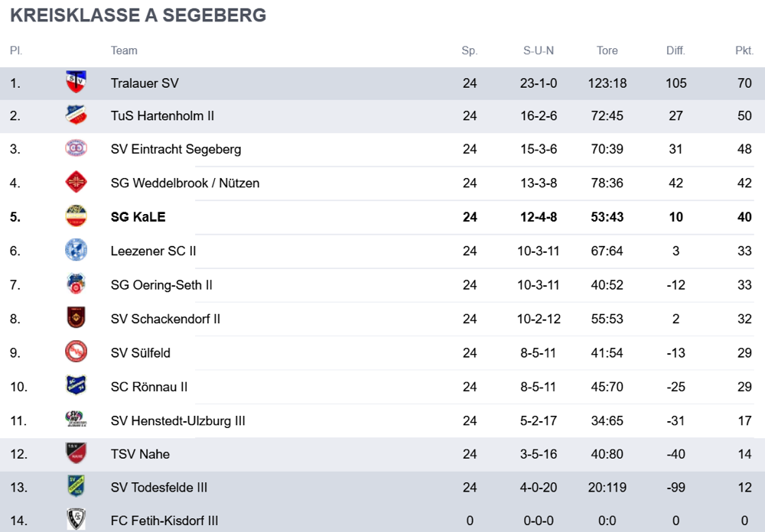765x532 pixels.
Task: Click the Tralauer SV club crest
Action: 76,83
